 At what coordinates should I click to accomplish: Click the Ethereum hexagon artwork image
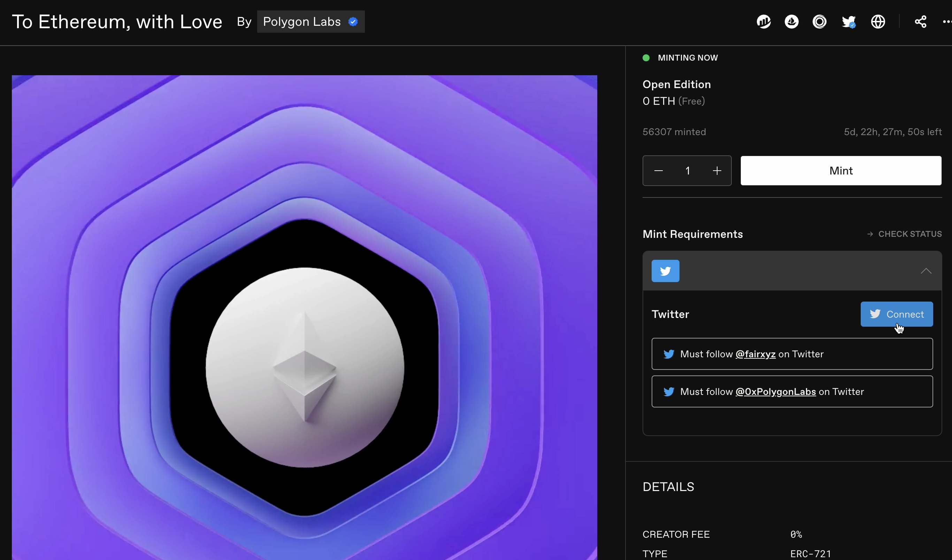(305, 317)
